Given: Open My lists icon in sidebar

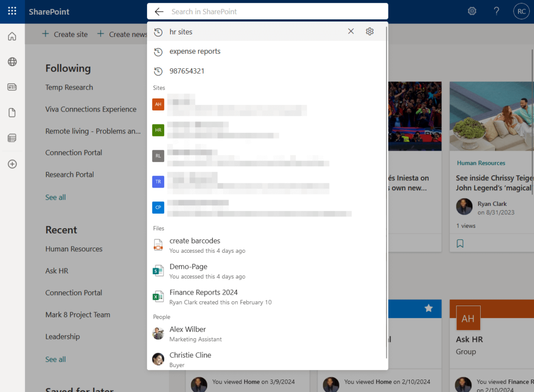Looking at the screenshot, I should [x=13, y=138].
